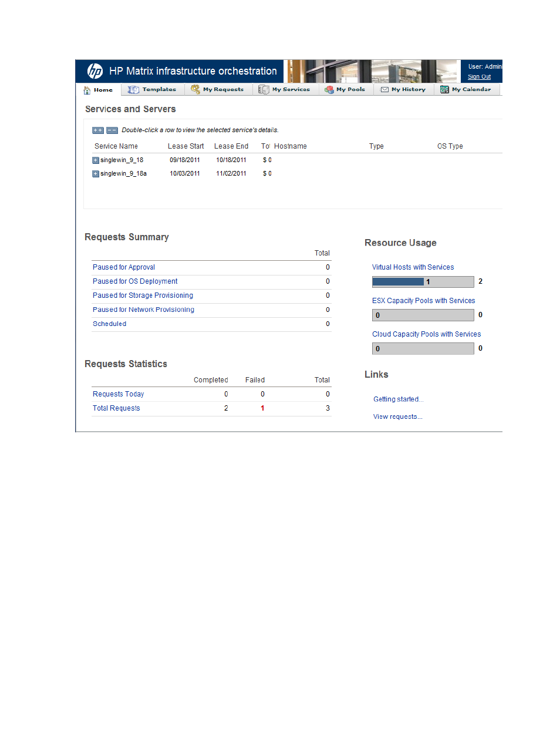This screenshot has height=746, width=560.
Task: Switch to the My Pools tab
Action: click(x=346, y=89)
